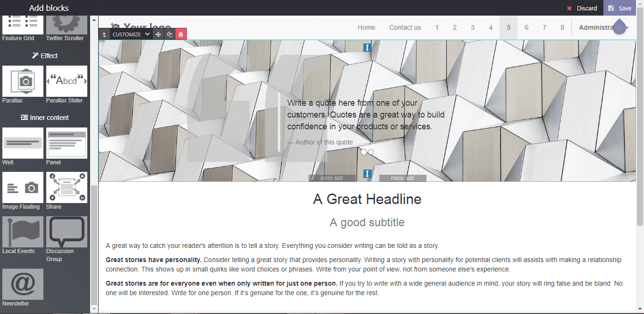Click top vertical resize handle of banner
Image resolution: width=644 pixels, height=314 pixels.
coord(368,48)
